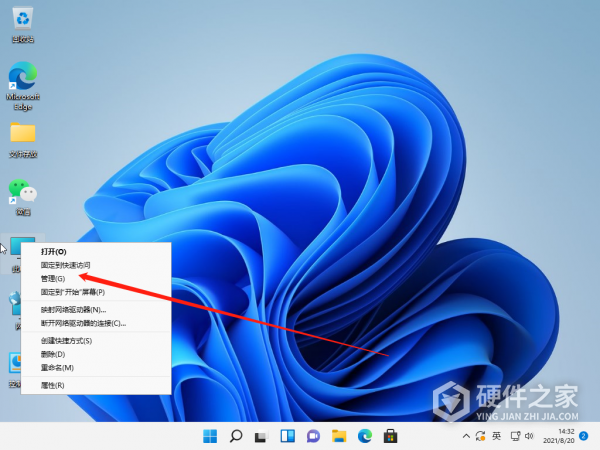The width and height of the screenshot is (600, 450).
Task: Expand the hidden tray icons chevron
Action: (464, 436)
